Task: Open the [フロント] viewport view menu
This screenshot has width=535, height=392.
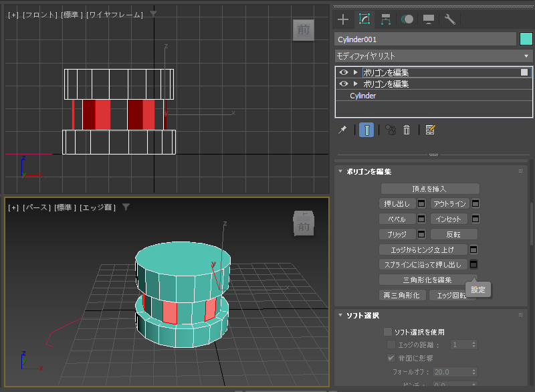Action: point(40,15)
